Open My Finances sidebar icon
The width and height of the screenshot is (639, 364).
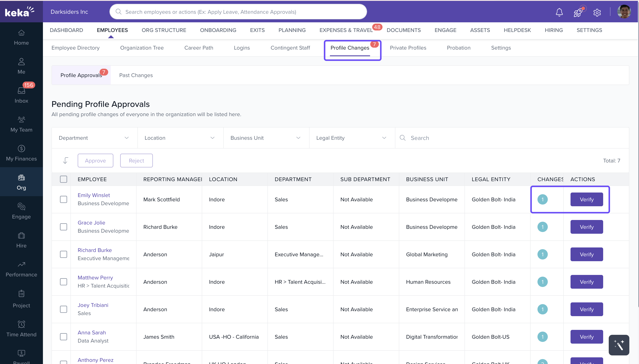(21, 153)
